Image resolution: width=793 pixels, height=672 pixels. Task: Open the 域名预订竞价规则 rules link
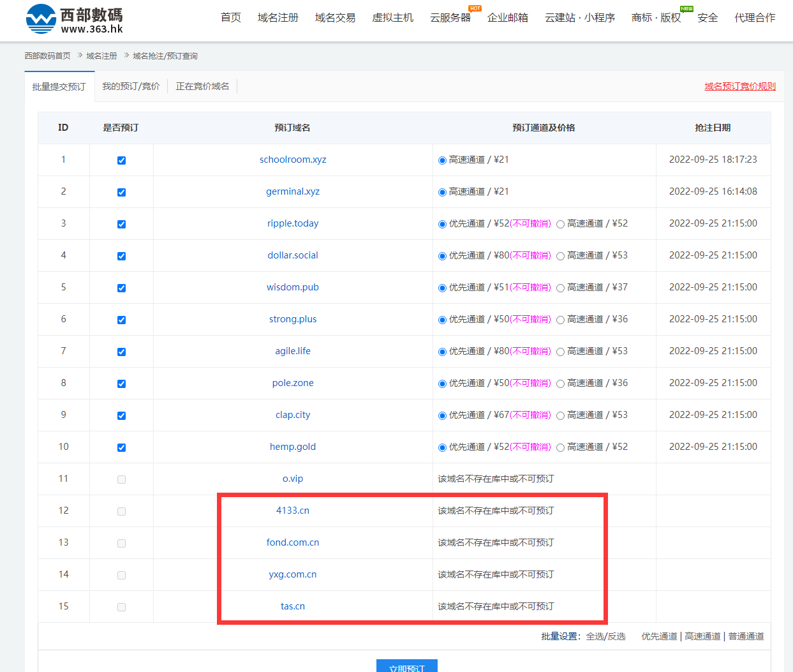[740, 86]
